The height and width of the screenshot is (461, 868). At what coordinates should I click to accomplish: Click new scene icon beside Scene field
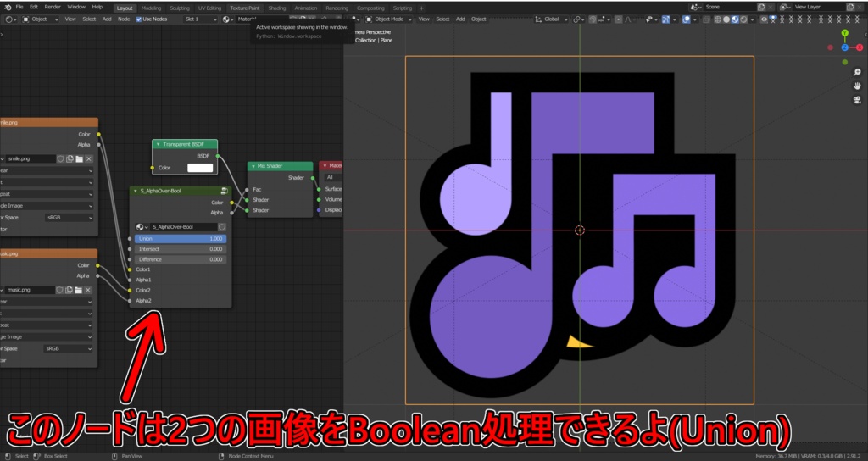point(761,7)
